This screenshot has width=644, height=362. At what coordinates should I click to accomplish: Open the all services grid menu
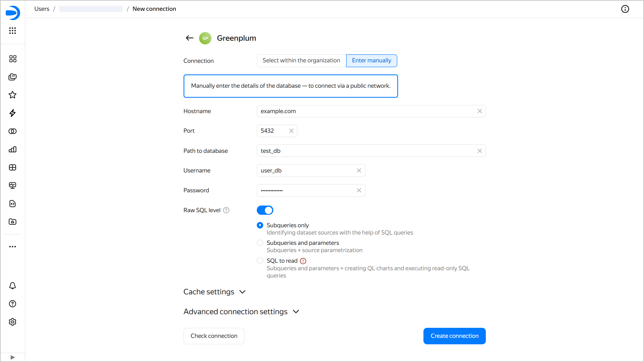[13, 31]
